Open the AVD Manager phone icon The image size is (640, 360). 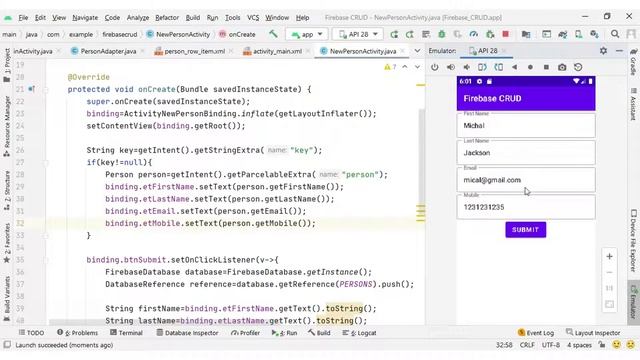(x=578, y=34)
